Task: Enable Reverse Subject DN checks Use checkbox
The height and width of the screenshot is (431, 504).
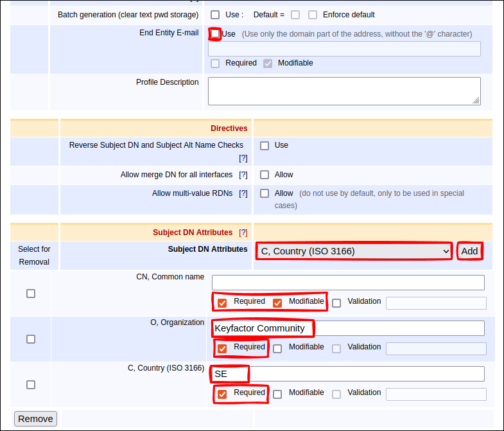Action: [265, 146]
